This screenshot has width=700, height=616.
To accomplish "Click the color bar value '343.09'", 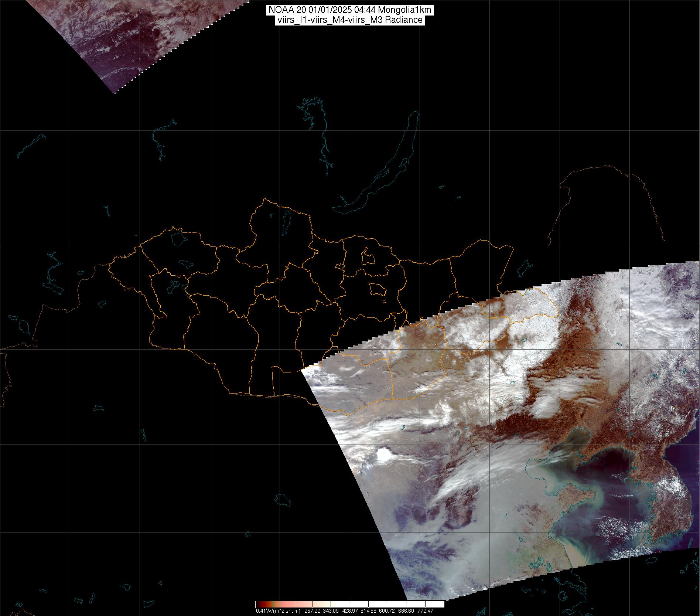I will [x=331, y=611].
